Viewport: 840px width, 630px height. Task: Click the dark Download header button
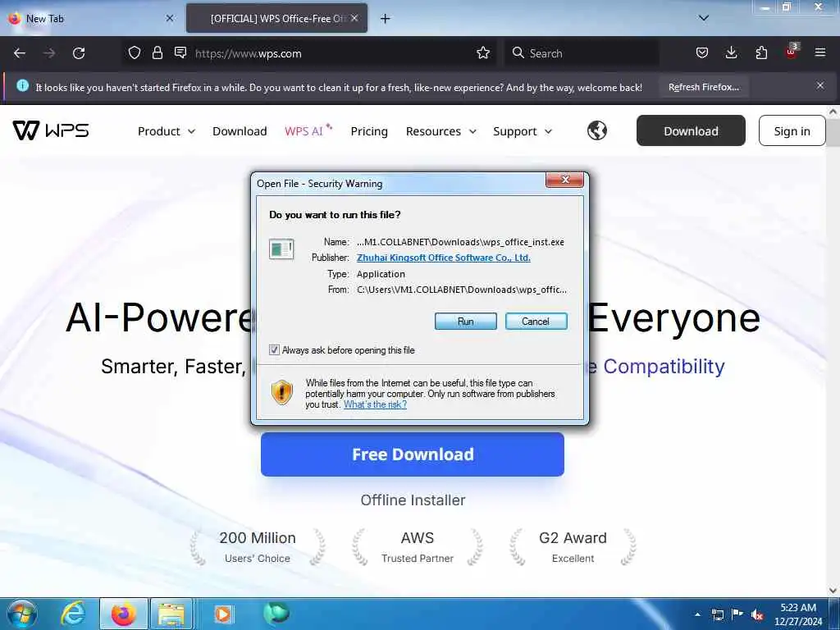(x=691, y=130)
